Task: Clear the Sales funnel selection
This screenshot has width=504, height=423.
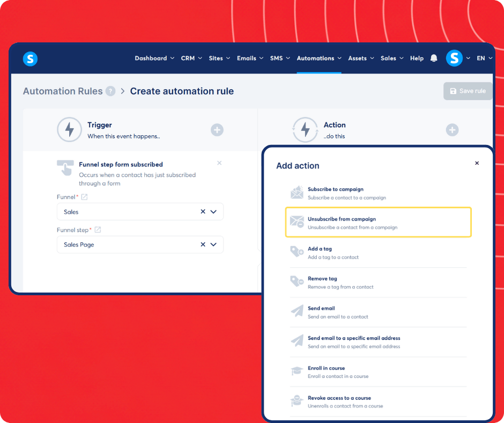Action: [x=203, y=211]
